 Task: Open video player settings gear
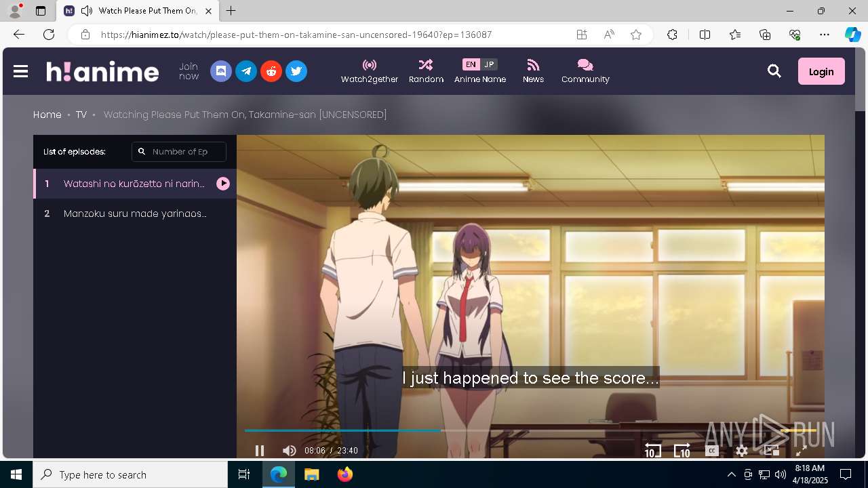tap(742, 451)
